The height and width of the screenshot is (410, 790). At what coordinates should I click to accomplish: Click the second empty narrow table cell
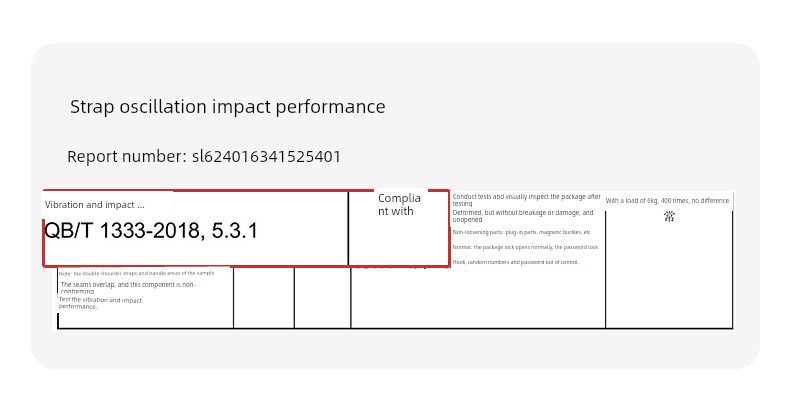322,297
